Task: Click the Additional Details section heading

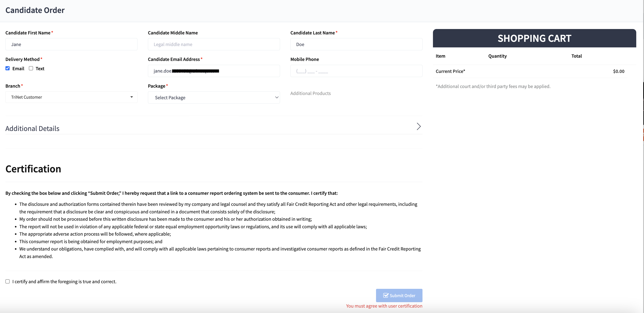Action: 33,128
